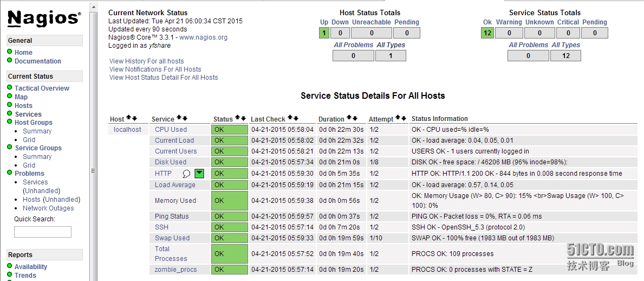The width and height of the screenshot is (644, 281).
Task: Open Service Groups view
Action: tap(38, 148)
